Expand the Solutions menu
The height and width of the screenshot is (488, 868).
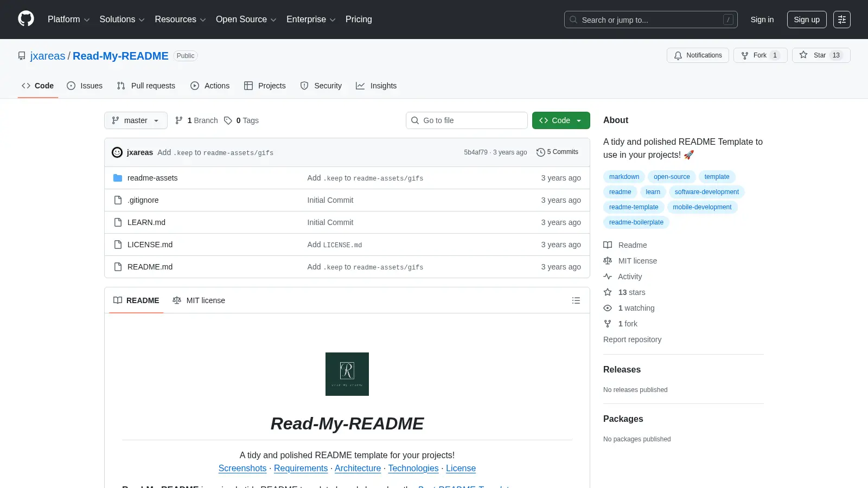click(x=122, y=20)
